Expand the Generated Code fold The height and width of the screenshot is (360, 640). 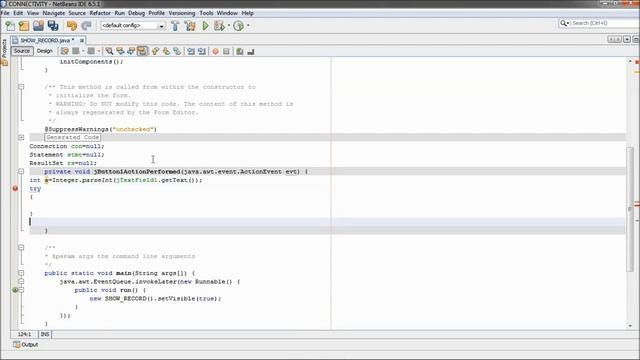pos(21,138)
